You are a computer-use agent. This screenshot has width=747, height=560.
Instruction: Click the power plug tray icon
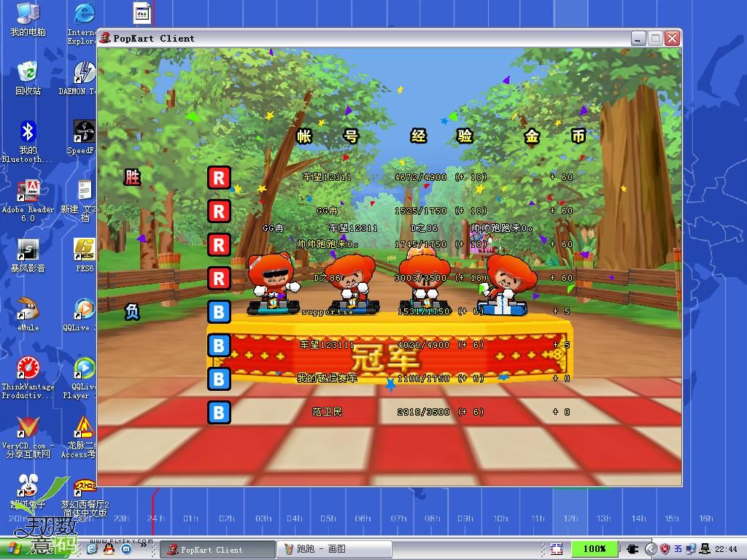(x=632, y=549)
